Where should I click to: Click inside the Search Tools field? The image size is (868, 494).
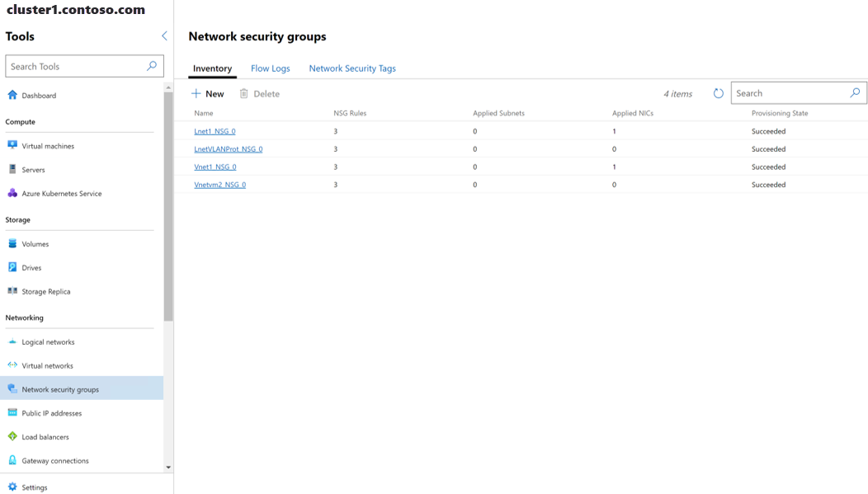click(x=76, y=66)
